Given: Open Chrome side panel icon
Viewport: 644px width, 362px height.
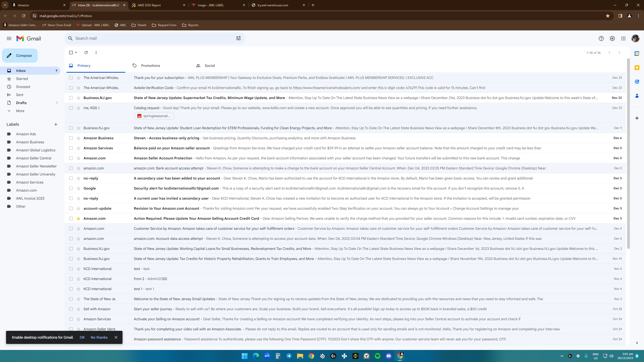Looking at the screenshot, I should pos(620,16).
